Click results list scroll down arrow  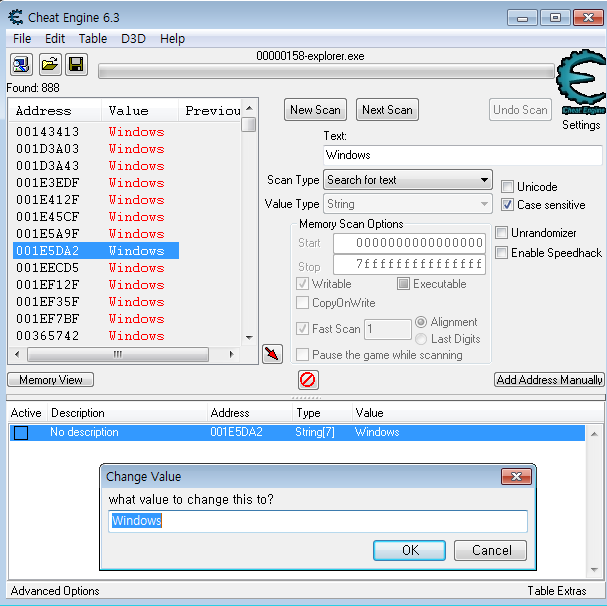coord(249,338)
